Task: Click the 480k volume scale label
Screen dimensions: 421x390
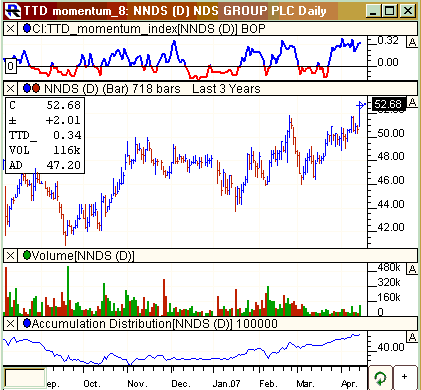Action: [389, 268]
